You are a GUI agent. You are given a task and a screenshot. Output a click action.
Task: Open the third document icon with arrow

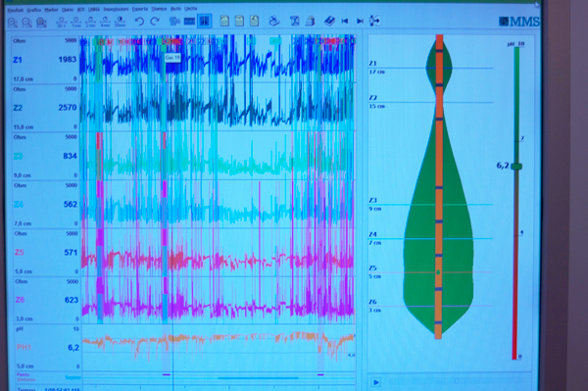(x=254, y=21)
